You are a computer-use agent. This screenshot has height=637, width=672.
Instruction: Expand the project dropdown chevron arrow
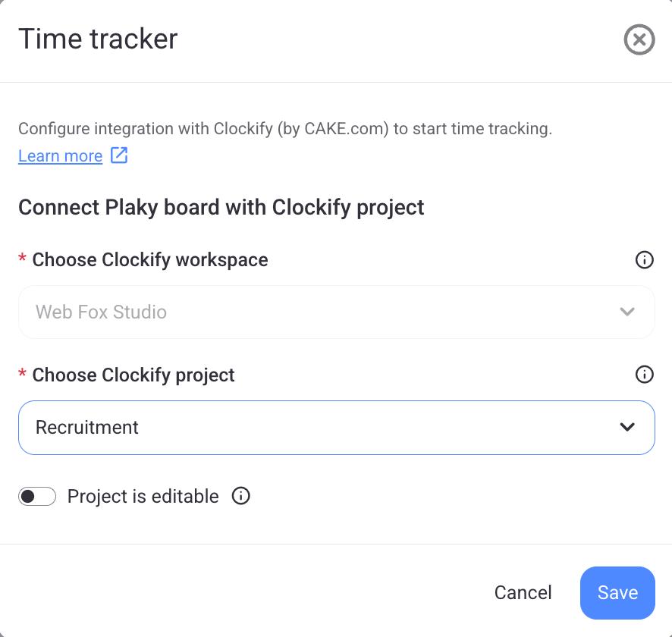[x=627, y=427]
